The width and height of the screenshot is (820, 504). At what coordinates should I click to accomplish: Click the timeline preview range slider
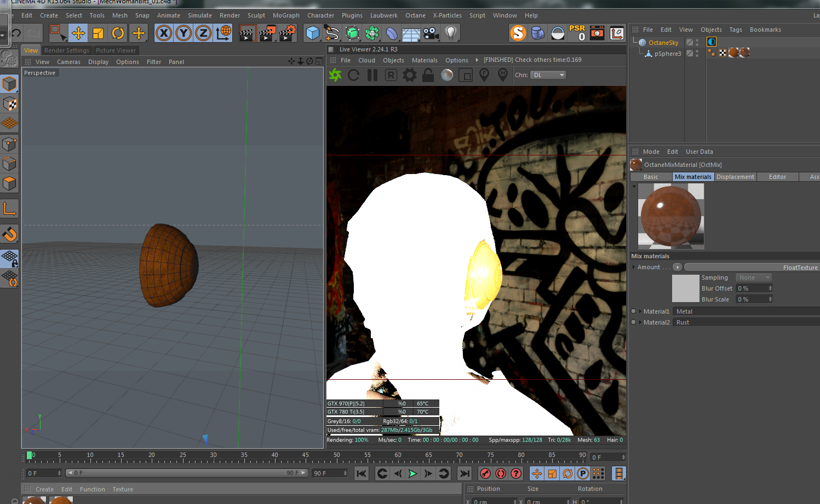click(187, 473)
